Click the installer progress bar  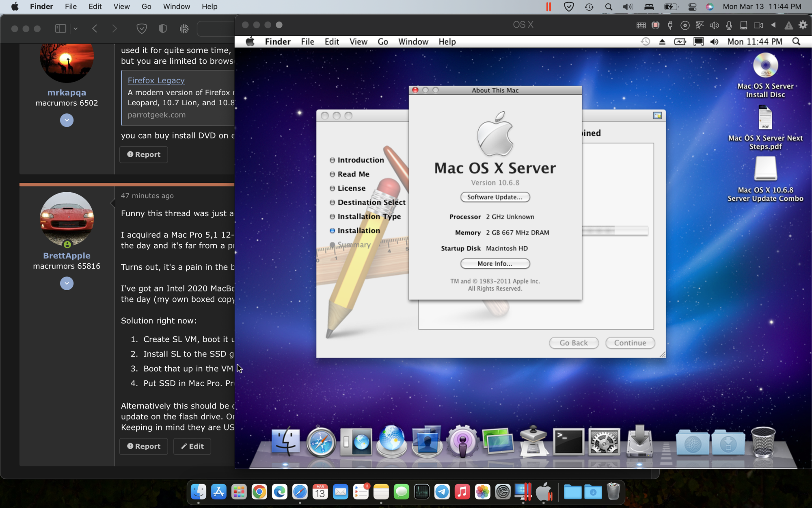[615, 231]
